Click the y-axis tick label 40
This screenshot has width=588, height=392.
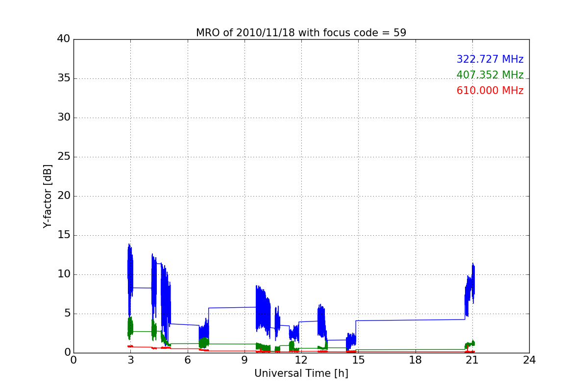coord(64,39)
